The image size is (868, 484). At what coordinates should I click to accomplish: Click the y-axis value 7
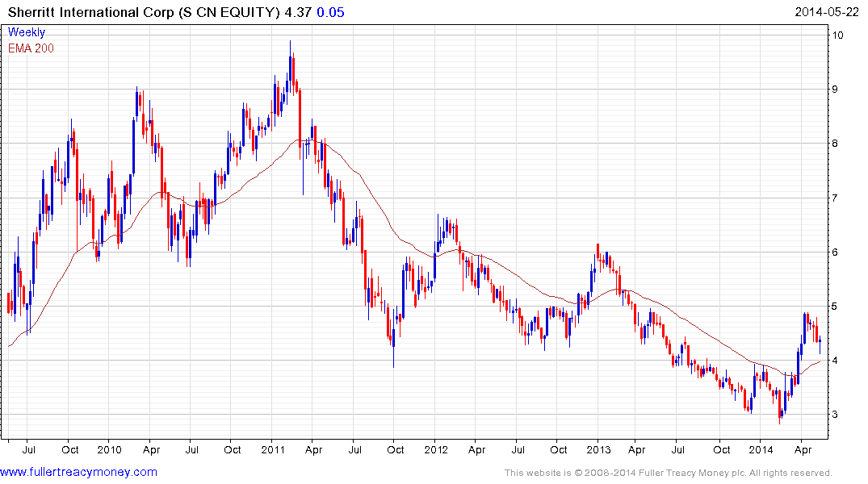coord(835,198)
